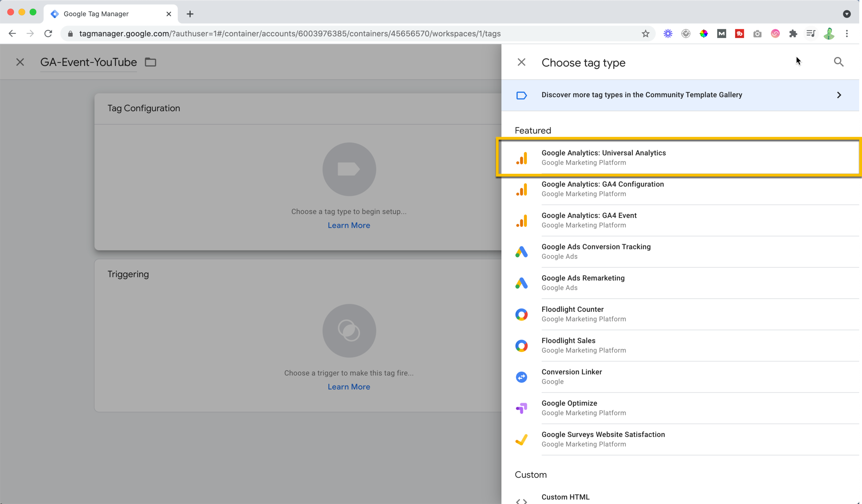Viewport: 862px width, 504px height.
Task: Click the Community Template Gallery tag icon
Action: (521, 95)
